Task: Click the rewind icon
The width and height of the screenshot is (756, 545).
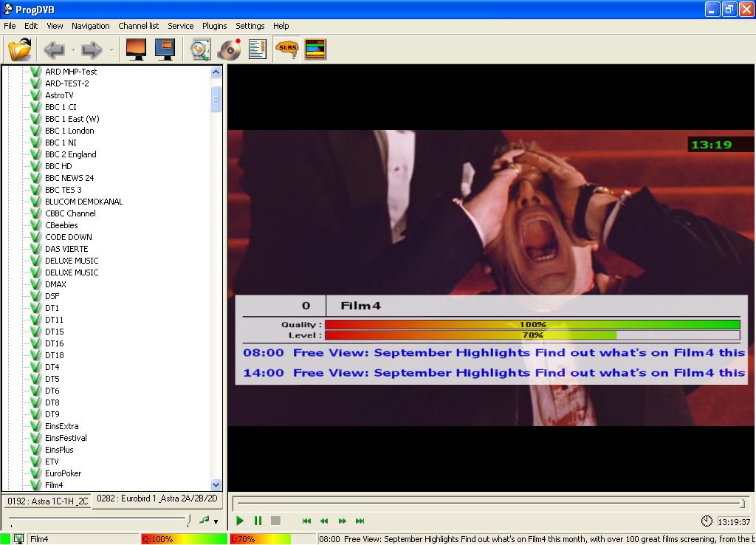Action: pyautogui.click(x=324, y=521)
